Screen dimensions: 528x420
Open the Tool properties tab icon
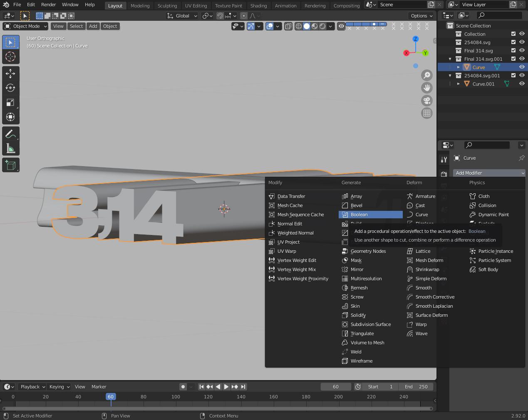pyautogui.click(x=444, y=160)
